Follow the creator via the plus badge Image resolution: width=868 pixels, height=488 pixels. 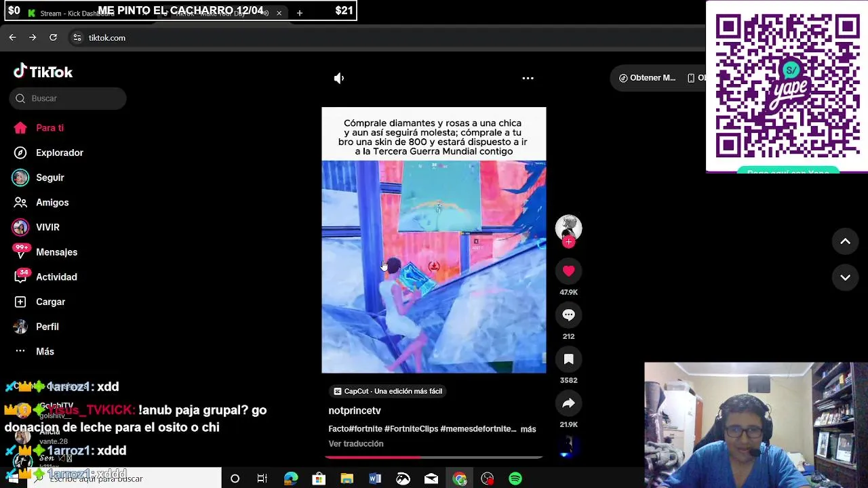tap(568, 242)
